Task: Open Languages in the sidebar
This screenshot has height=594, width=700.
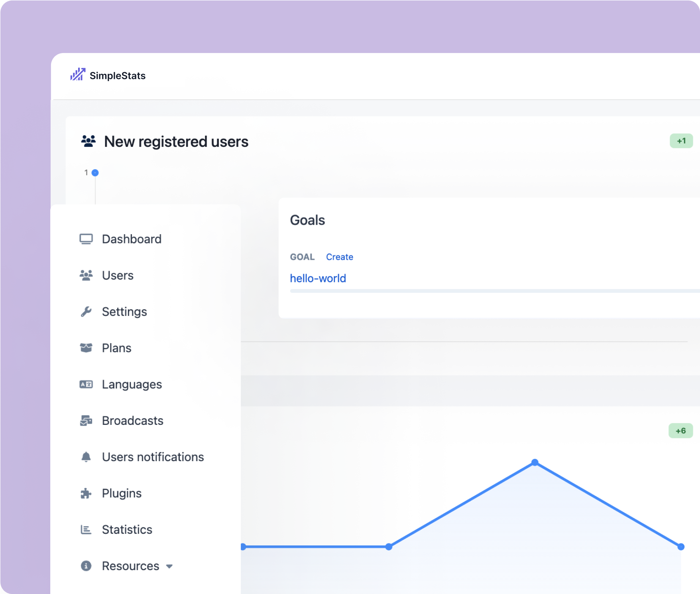Action: point(132,384)
